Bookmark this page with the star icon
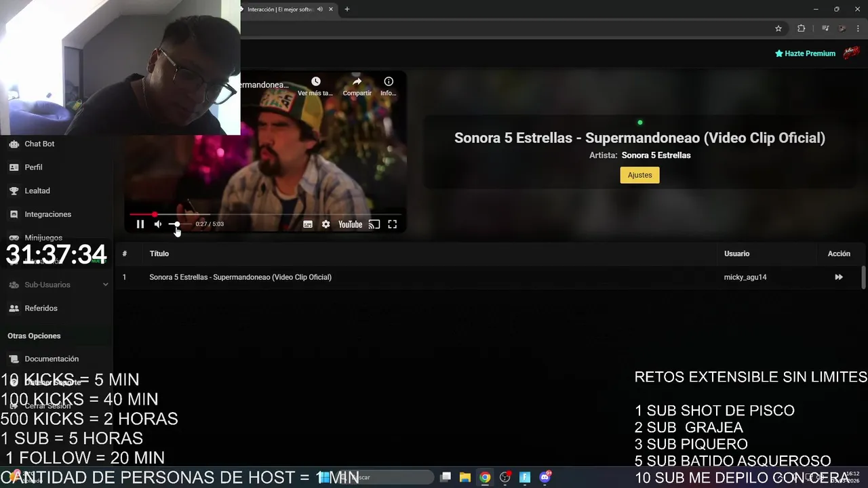Screen dimensions: 868x488 coord(778,28)
